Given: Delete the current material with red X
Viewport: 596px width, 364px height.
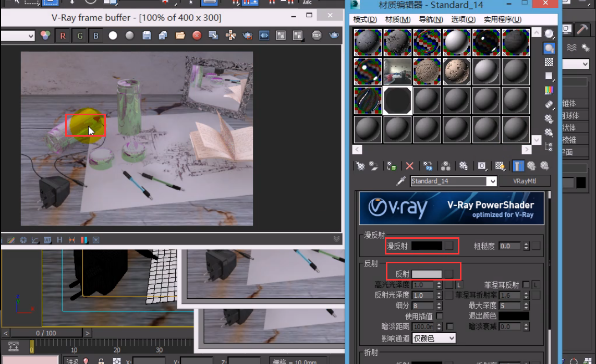Looking at the screenshot, I should click(409, 166).
